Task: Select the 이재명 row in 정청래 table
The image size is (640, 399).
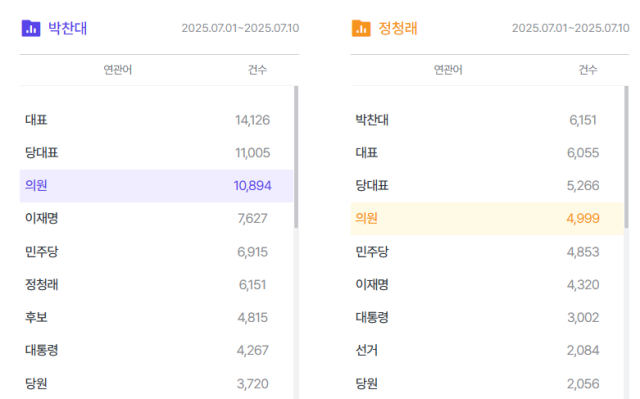Action: 487,284
